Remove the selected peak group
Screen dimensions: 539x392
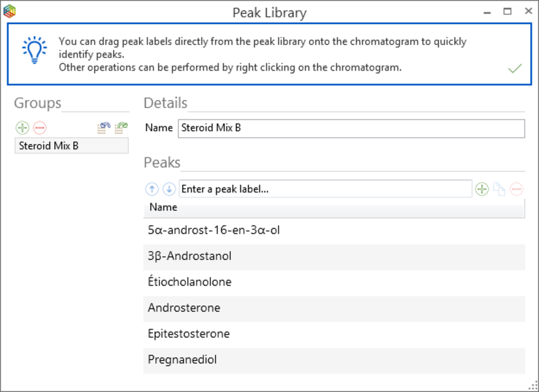pyautogui.click(x=40, y=128)
